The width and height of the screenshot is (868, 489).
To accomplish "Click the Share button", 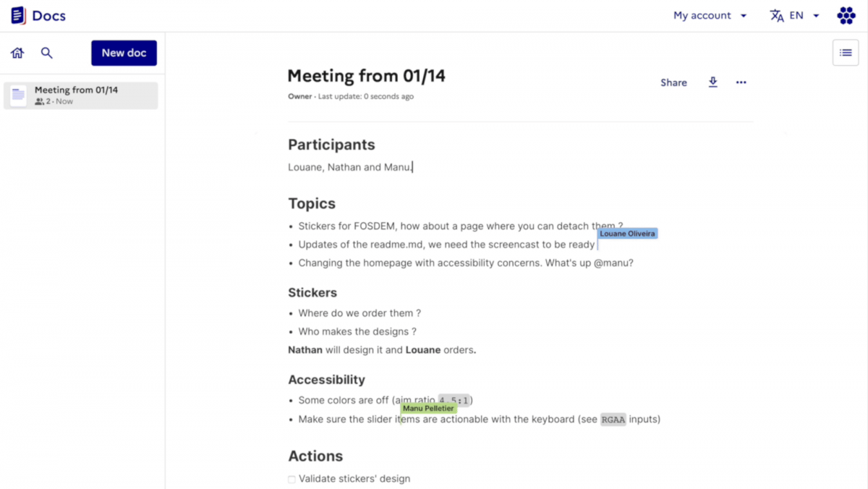I will (673, 82).
